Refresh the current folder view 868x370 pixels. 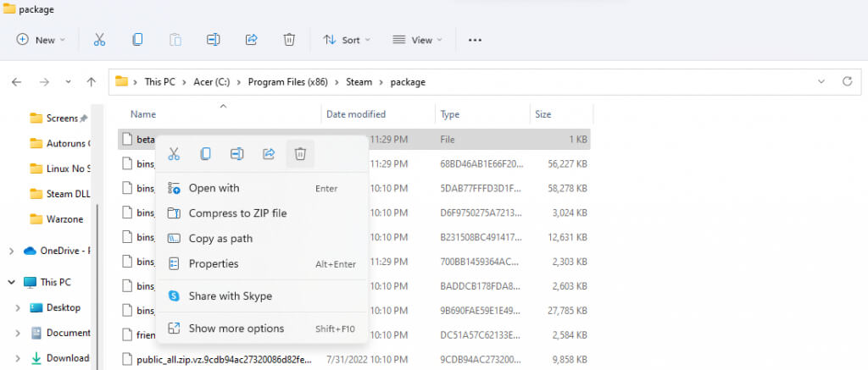[x=847, y=82]
